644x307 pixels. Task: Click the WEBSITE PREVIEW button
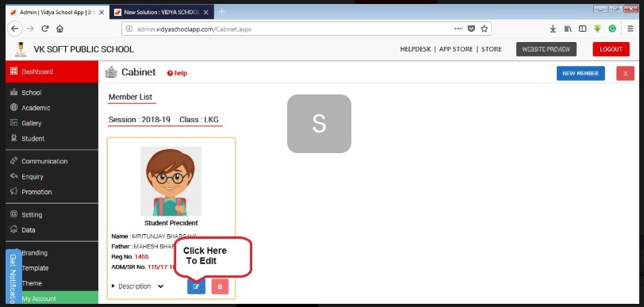546,49
